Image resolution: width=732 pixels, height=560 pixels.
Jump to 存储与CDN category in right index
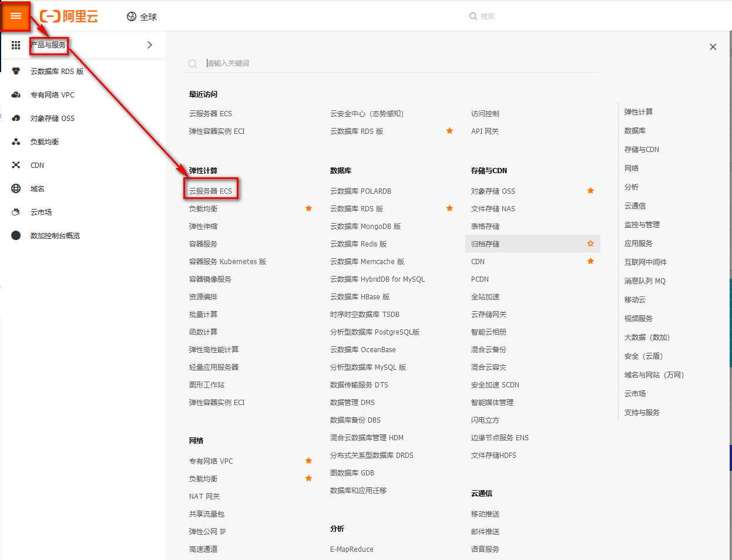coord(642,150)
